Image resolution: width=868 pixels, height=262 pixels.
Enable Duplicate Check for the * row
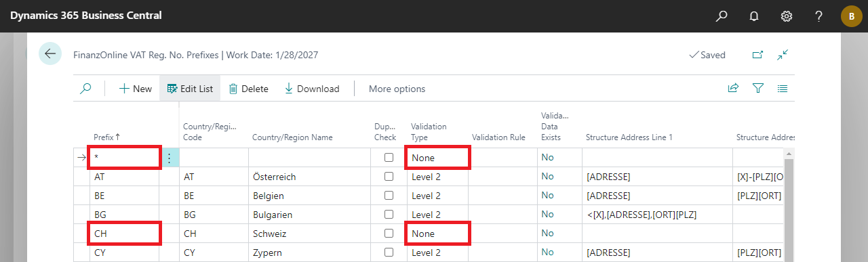[x=389, y=158]
